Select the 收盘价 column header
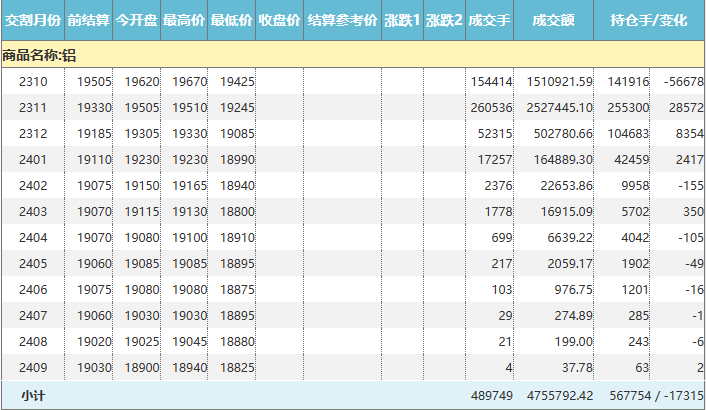Image resolution: width=706 pixels, height=410 pixels. pos(279,20)
